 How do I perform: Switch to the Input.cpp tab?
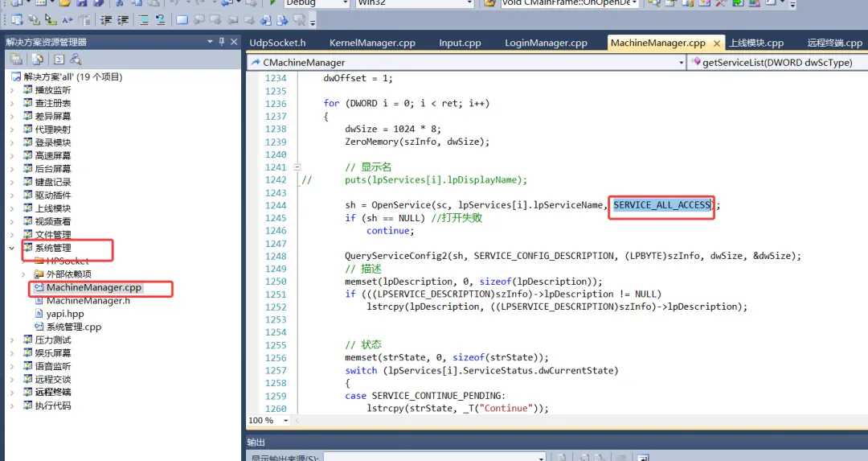tap(460, 43)
